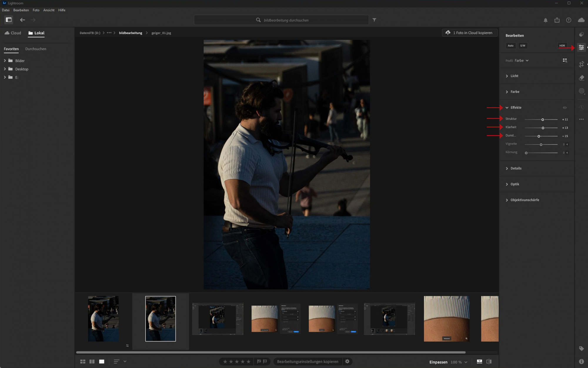Click the filter funnel icon
Image resolution: width=588 pixels, height=368 pixels.
[374, 20]
